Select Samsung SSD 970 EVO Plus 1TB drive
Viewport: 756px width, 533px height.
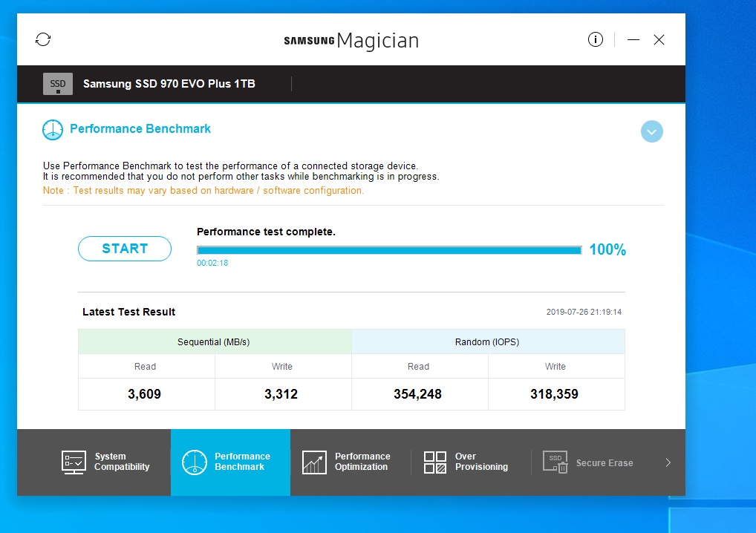click(x=169, y=84)
